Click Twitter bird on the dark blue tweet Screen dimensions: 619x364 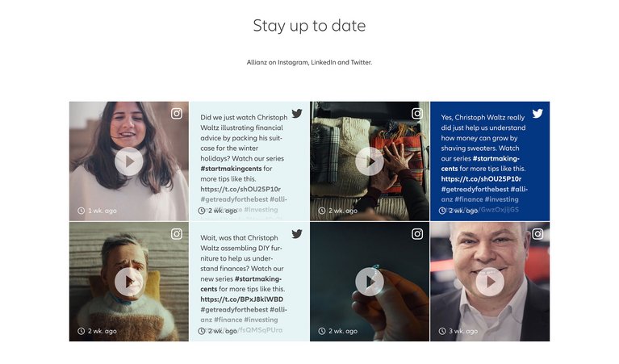click(x=537, y=114)
